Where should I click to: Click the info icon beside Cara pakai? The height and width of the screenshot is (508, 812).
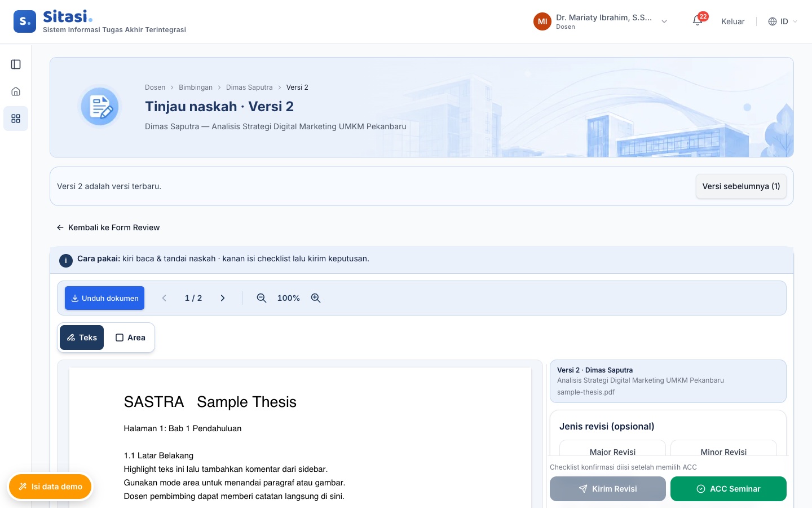click(x=66, y=260)
